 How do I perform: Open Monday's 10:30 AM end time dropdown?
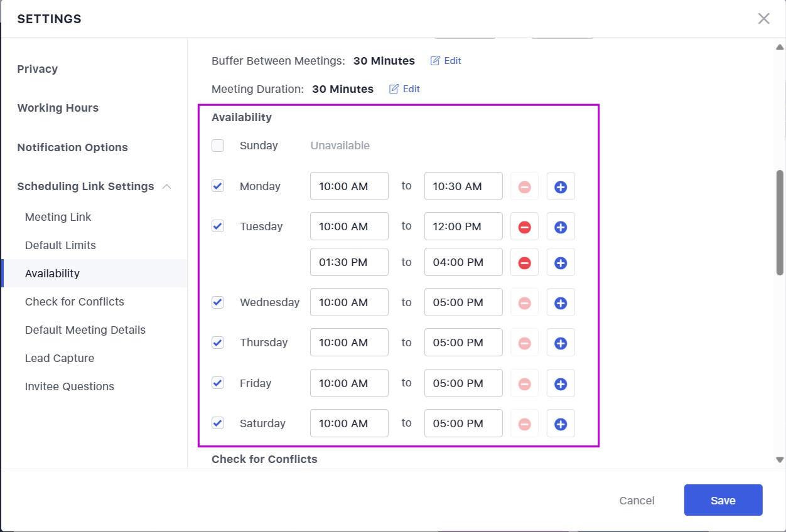point(463,186)
